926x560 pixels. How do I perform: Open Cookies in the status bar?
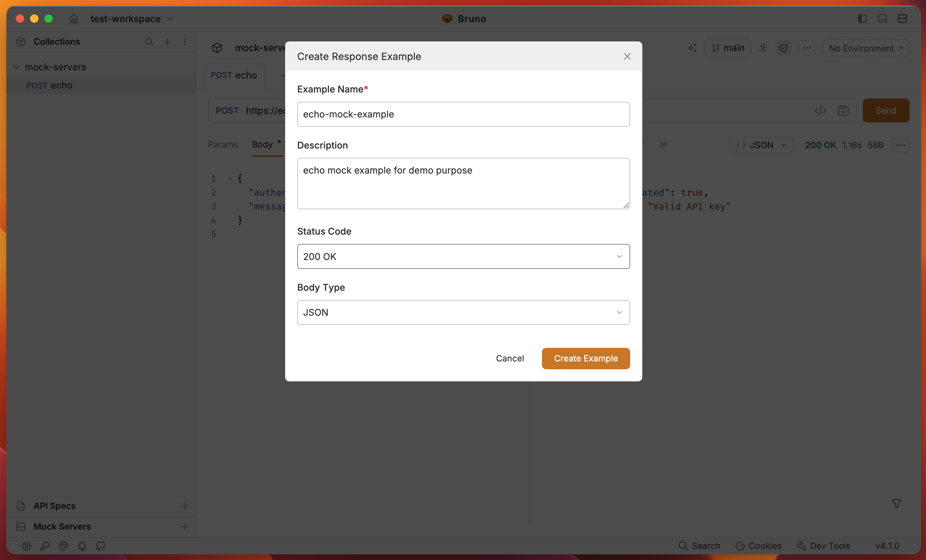click(758, 546)
